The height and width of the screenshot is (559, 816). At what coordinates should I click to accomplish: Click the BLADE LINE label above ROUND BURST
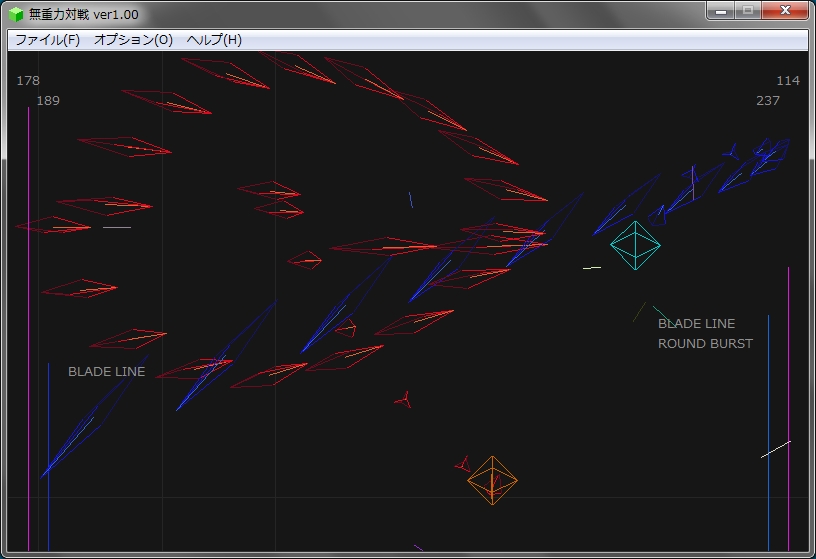696,324
